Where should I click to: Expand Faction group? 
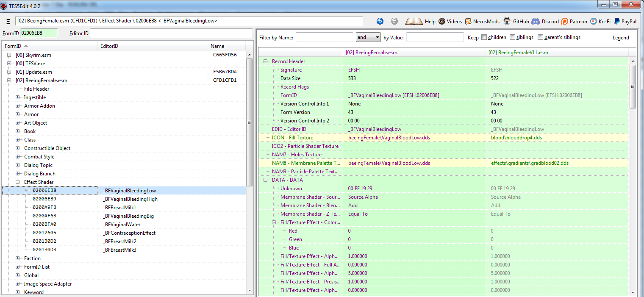click(x=18, y=258)
